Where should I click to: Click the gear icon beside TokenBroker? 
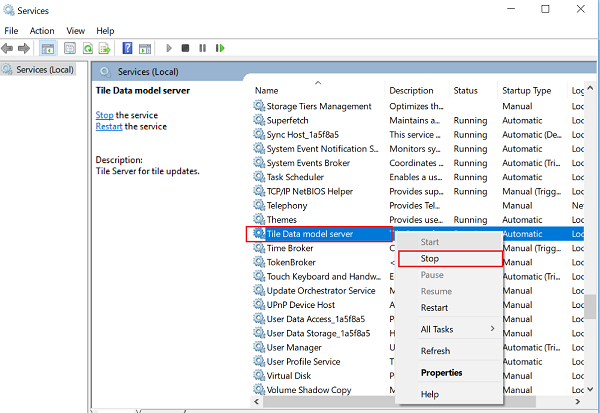259,262
